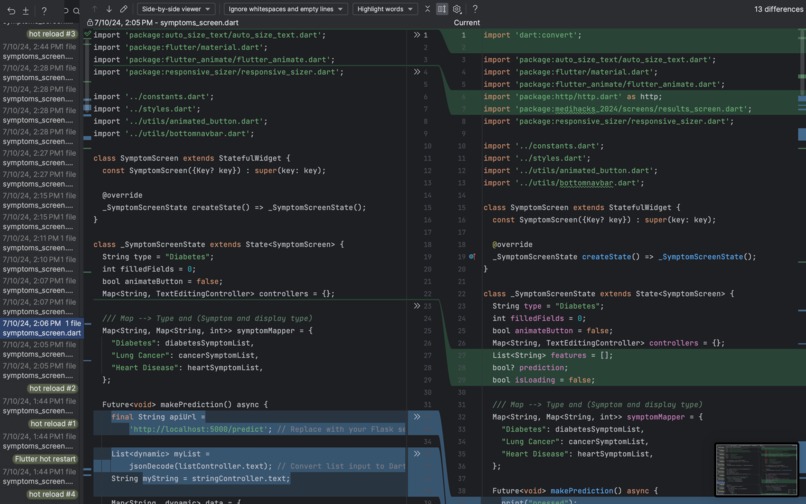The width and height of the screenshot is (806, 504).
Task: Toggle the synchronize scrolling button
Action: click(x=442, y=9)
